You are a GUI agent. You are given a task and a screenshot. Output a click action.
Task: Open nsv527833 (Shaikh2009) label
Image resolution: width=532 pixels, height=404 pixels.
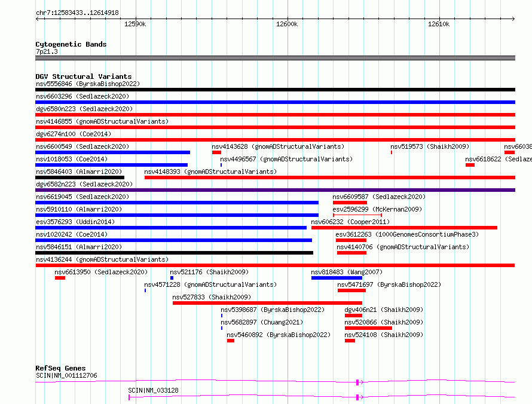[212, 297]
